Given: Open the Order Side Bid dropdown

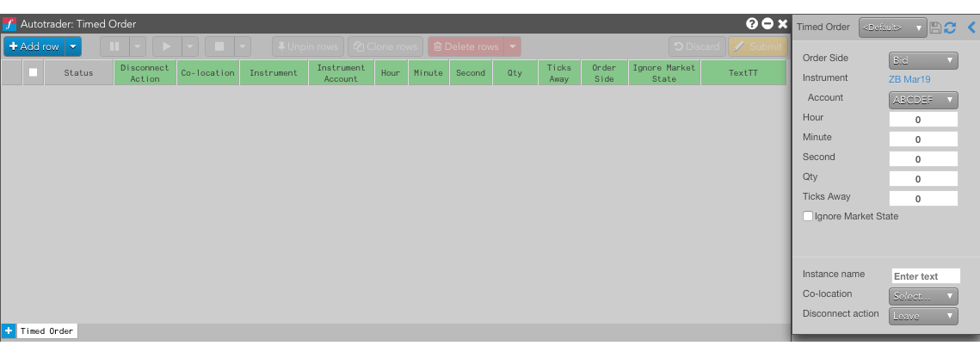Looking at the screenshot, I should 923,60.
